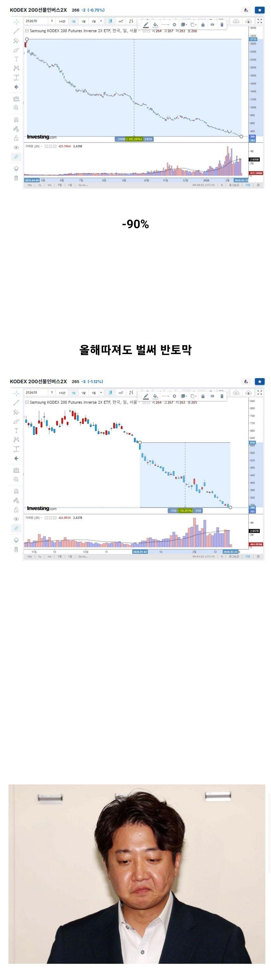Toggle % scale in the 266 chart footer
271x980 pixels.
point(222,185)
